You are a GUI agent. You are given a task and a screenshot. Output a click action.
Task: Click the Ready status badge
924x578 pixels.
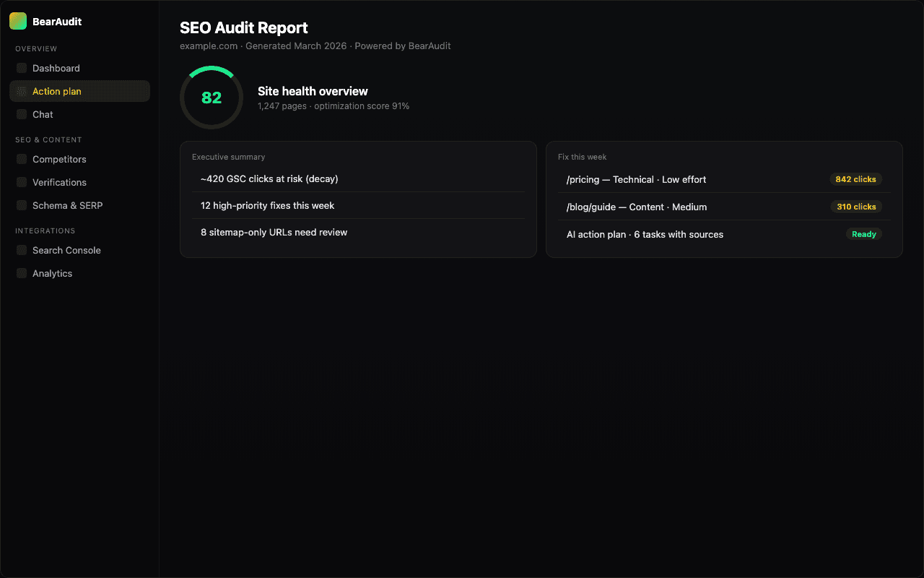coord(864,234)
